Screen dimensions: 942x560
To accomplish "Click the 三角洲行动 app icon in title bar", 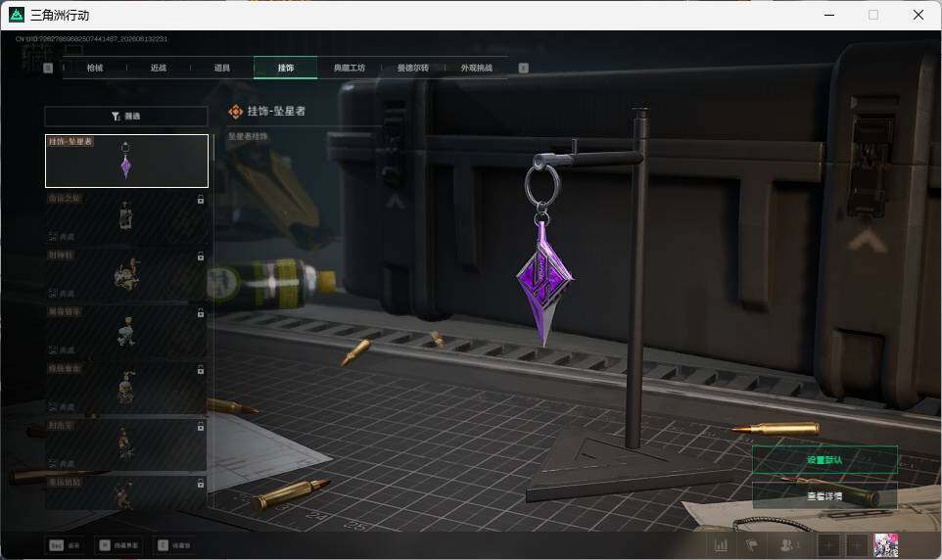I will 17,15.
